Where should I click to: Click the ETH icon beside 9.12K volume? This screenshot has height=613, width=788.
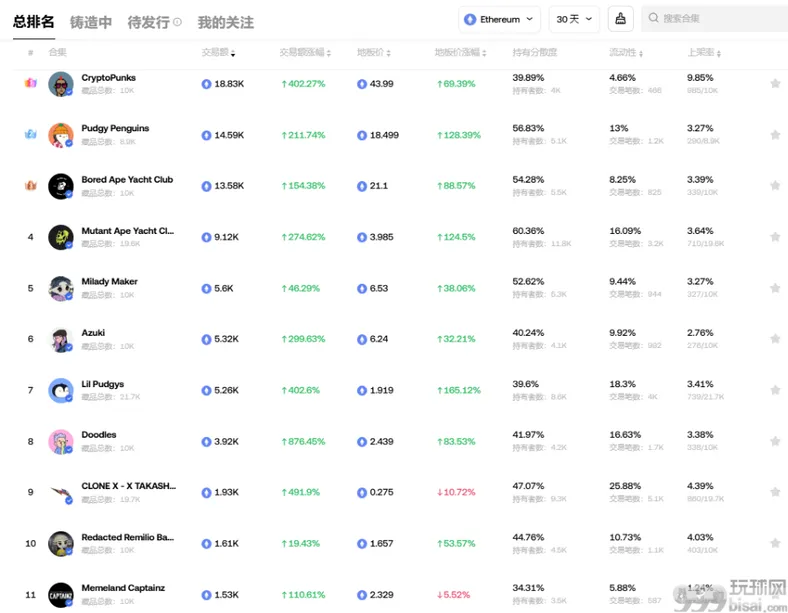tap(206, 237)
